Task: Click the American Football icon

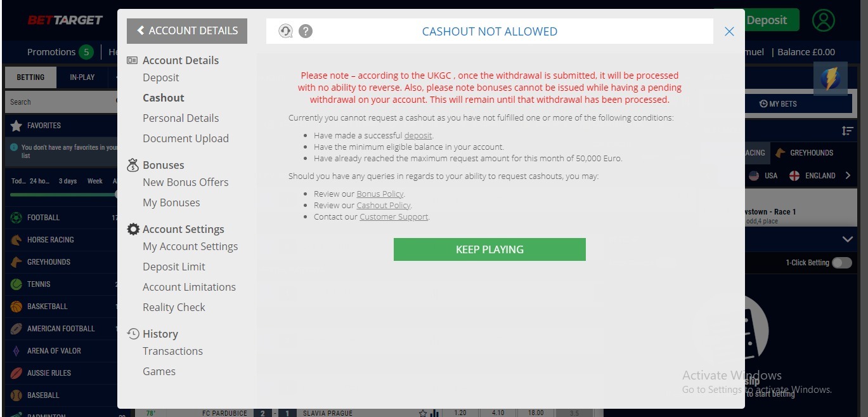Action: 16,329
